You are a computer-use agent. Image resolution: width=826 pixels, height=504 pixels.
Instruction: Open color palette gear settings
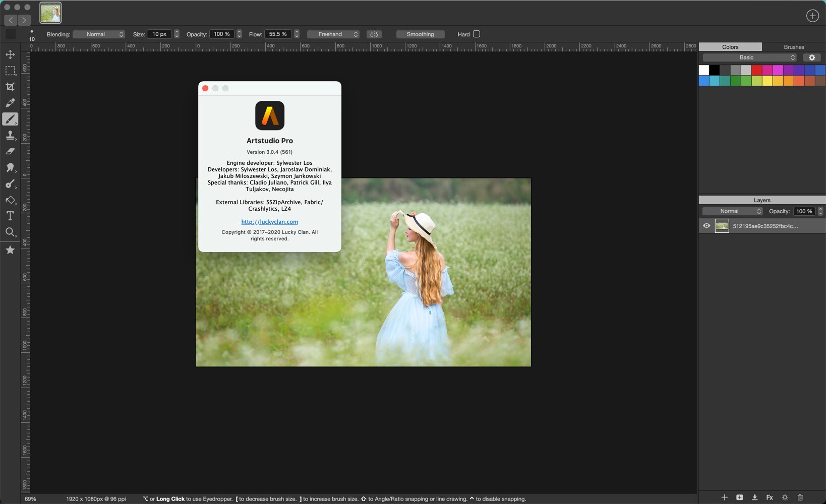[812, 57]
